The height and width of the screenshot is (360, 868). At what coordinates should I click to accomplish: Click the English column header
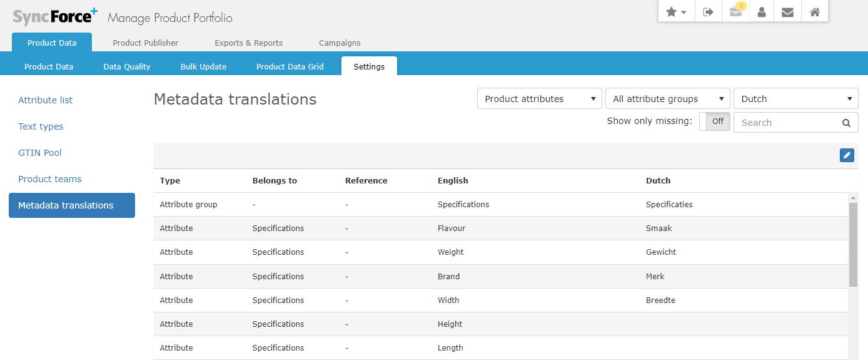point(453,180)
